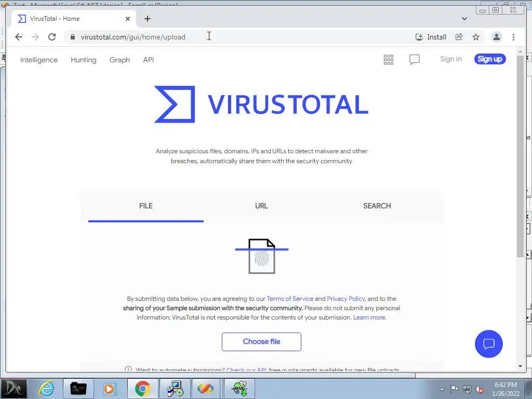Open notifications speech bubble icon
532x399 pixels.
(414, 59)
